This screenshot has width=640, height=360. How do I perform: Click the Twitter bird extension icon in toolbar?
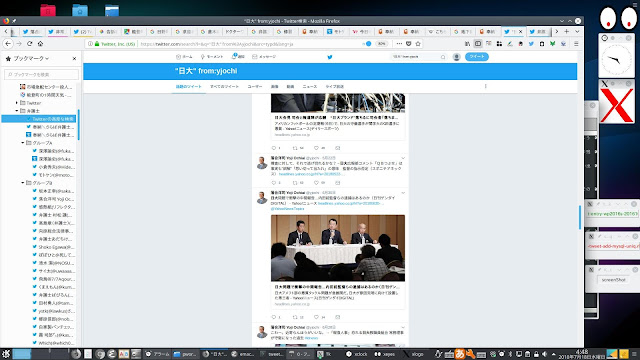tap(531, 44)
